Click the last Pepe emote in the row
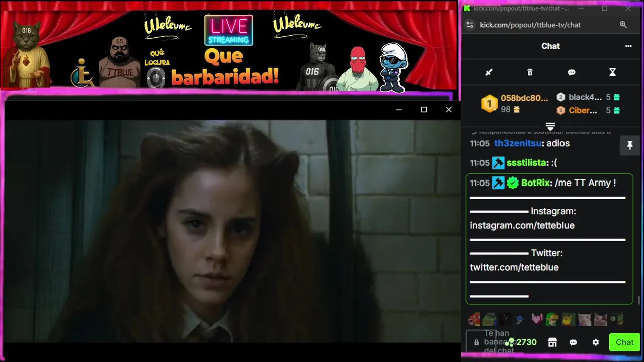The image size is (644, 362). 616,319
